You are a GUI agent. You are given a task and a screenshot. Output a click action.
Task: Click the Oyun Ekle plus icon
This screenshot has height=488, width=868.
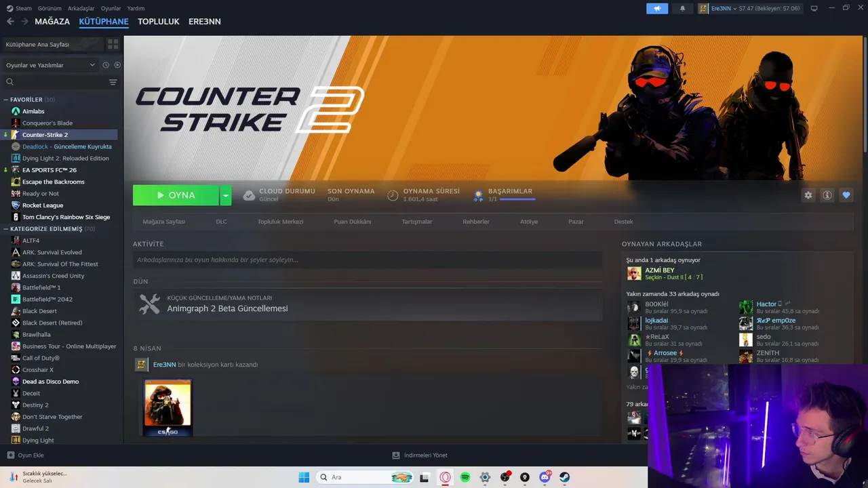(10, 455)
